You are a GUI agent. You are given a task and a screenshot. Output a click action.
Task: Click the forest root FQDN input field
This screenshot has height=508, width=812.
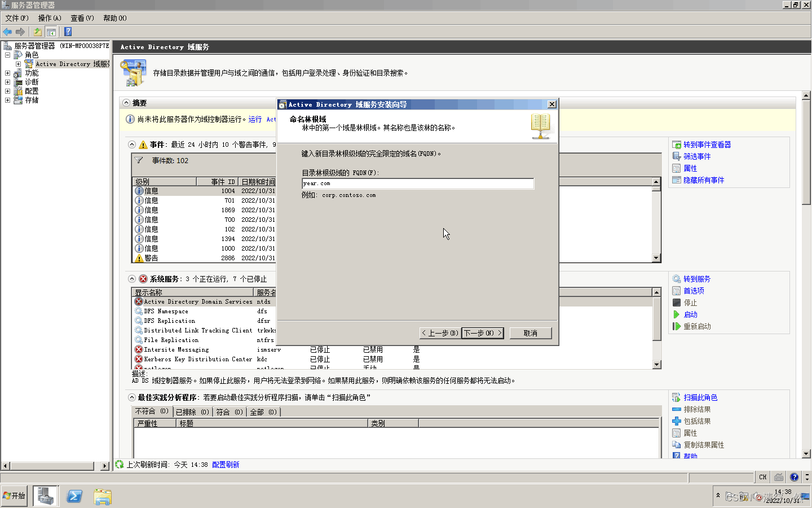click(418, 183)
